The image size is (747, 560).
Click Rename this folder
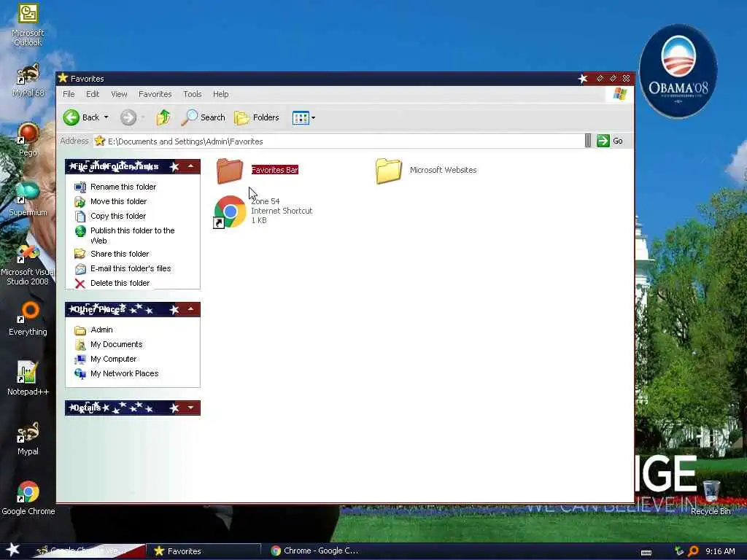click(x=123, y=187)
